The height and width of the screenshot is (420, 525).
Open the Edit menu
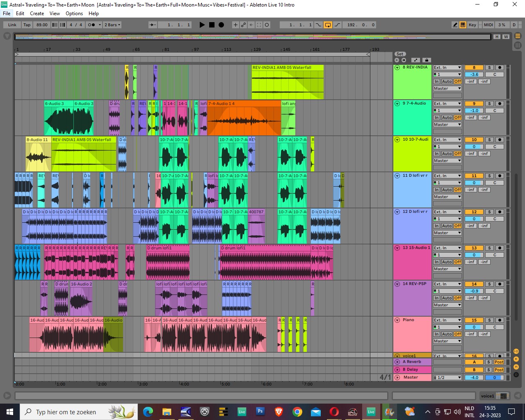point(20,14)
